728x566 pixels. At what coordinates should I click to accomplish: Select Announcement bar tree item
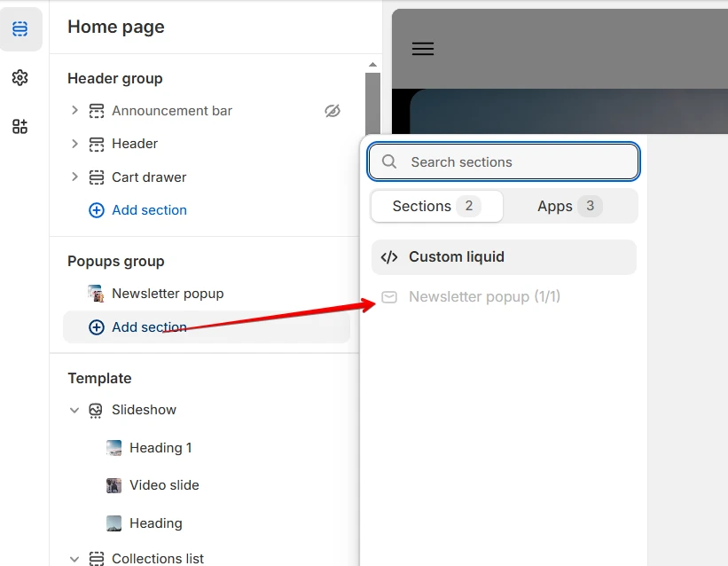(x=172, y=111)
